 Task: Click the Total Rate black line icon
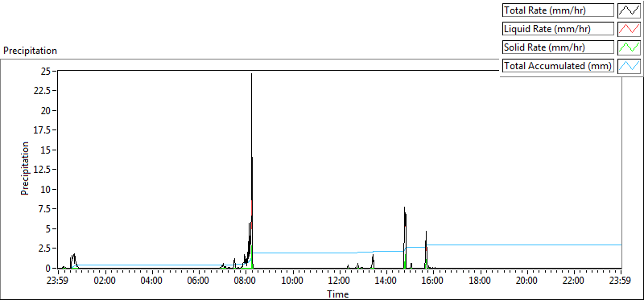tap(629, 10)
